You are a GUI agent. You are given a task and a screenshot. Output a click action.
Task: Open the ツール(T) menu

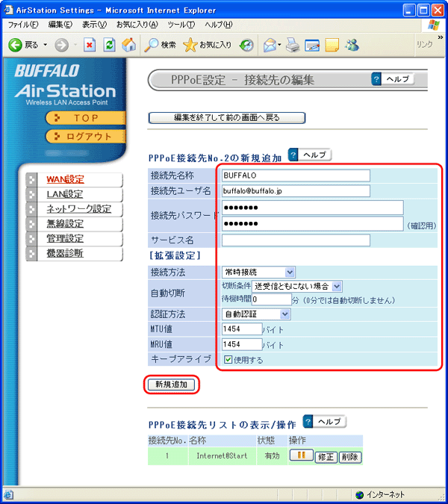(181, 25)
